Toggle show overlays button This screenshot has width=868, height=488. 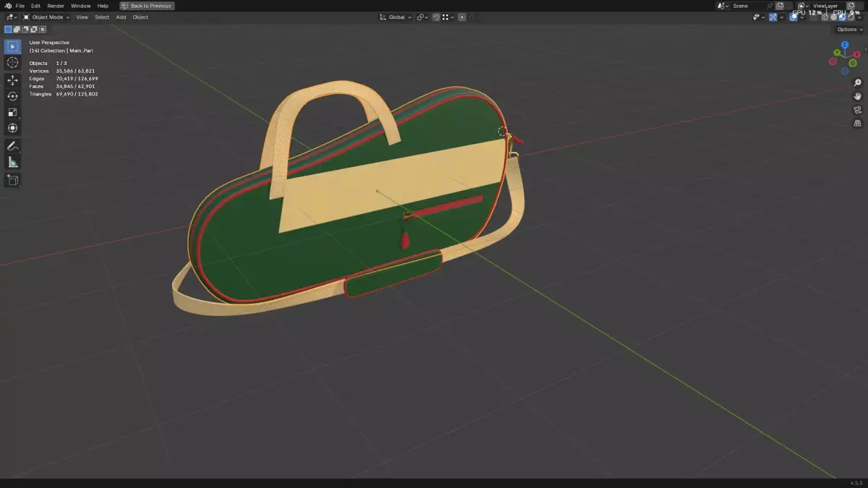click(x=793, y=17)
